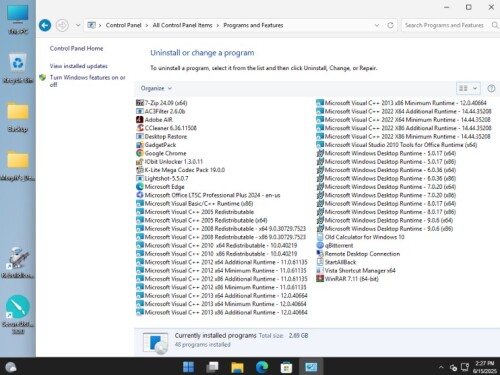This screenshot has width=500, height=375.
Task: Open the view options dropdown arrow
Action: pyautogui.click(x=475, y=88)
